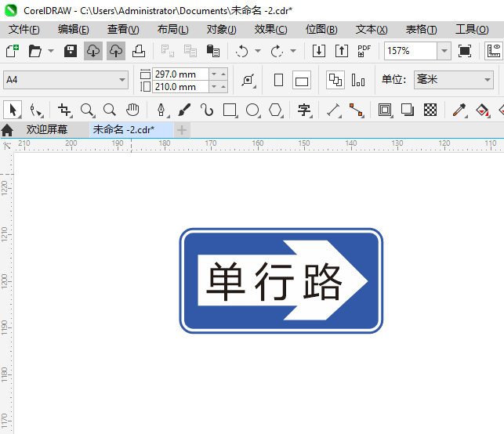Select the Polygon tool
Screen dimensions: 504x434
point(275,110)
